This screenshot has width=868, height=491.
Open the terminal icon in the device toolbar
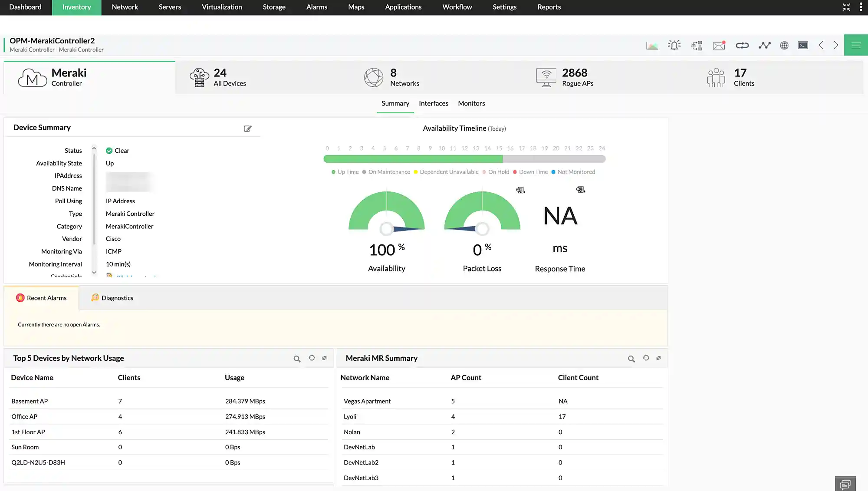pos(802,45)
